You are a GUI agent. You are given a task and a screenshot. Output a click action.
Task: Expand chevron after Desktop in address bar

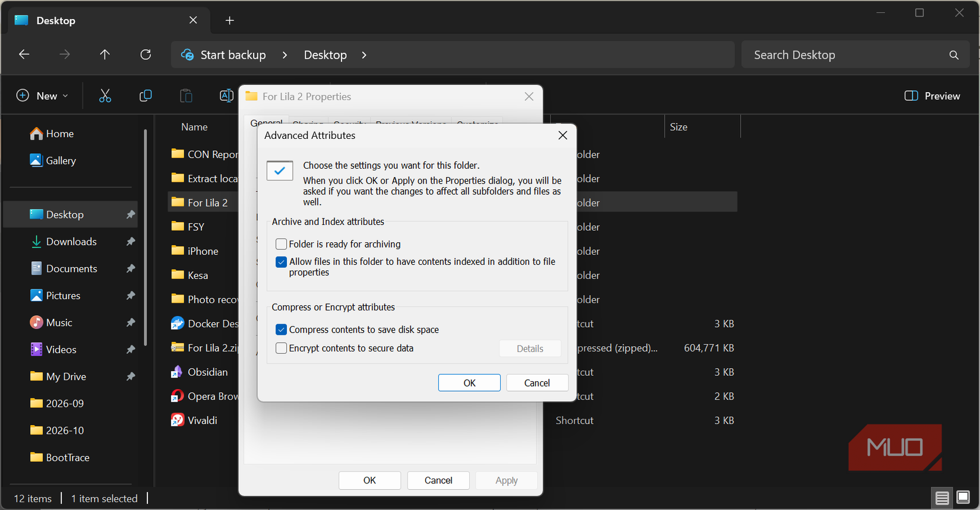(x=364, y=55)
